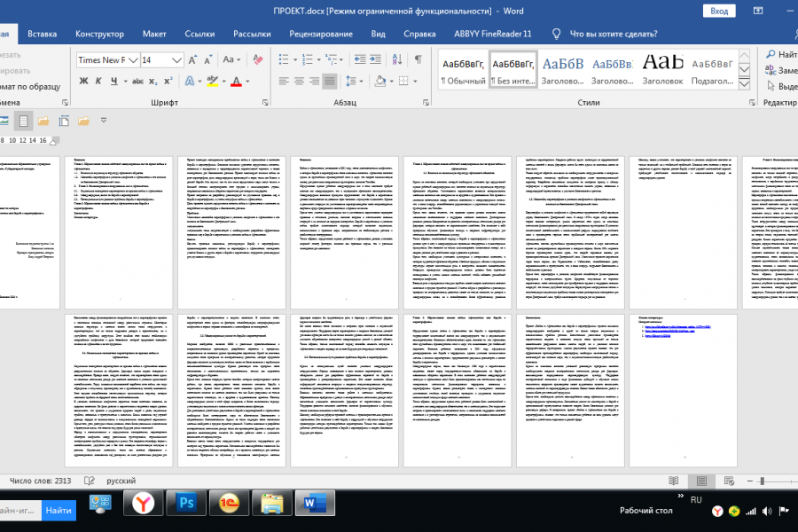Apply paragraph shading with the paint bucket
The height and width of the screenshot is (532, 798).
click(x=380, y=81)
